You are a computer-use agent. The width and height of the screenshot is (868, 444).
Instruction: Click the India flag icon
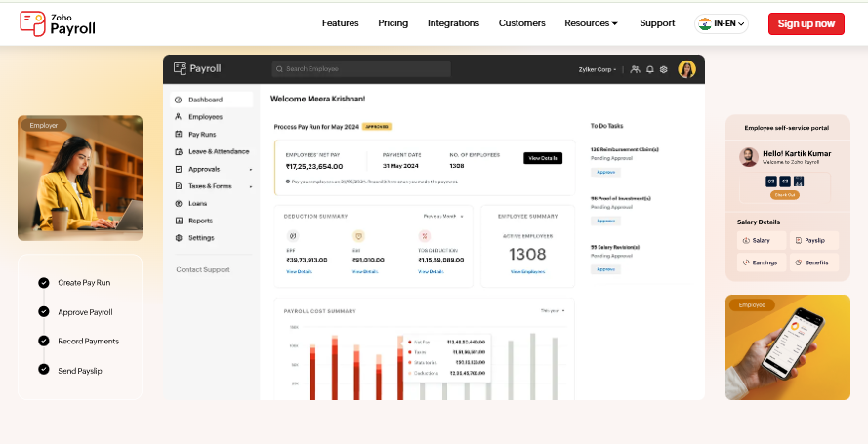coord(705,23)
